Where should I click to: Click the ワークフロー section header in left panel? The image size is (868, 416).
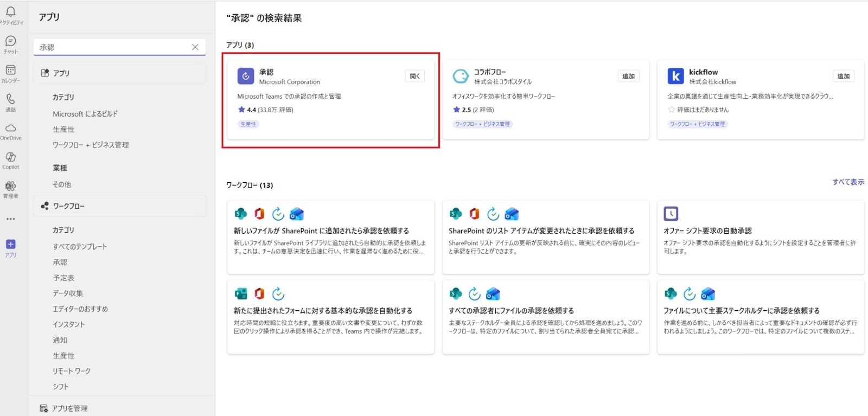120,206
